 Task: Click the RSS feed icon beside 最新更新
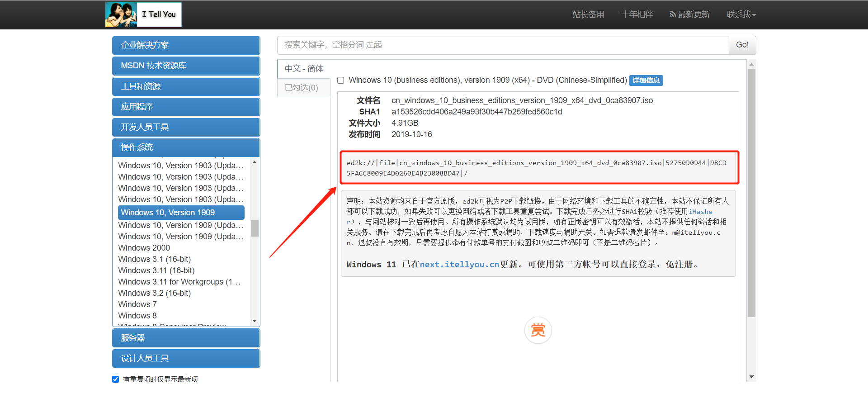pos(672,14)
